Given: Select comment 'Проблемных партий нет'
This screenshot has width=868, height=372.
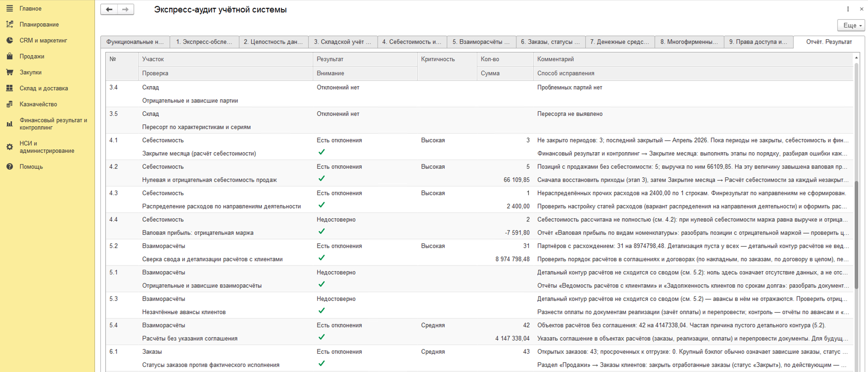Looking at the screenshot, I should coord(570,88).
